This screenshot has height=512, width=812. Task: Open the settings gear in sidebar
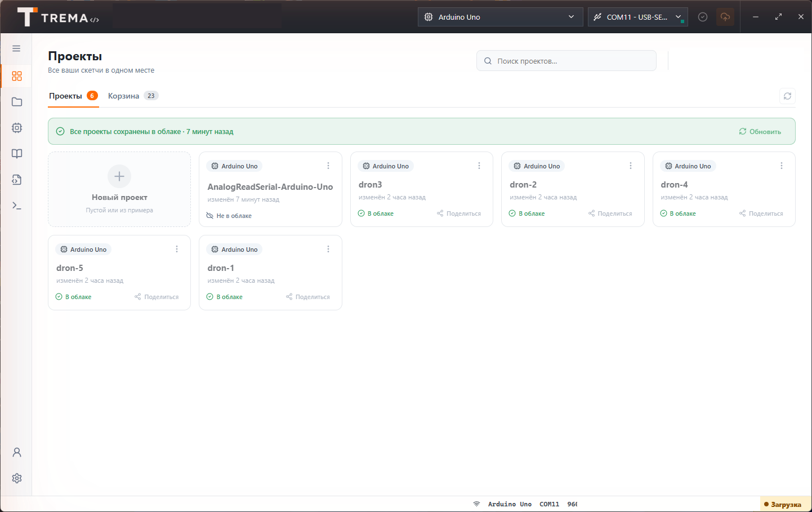[17, 478]
